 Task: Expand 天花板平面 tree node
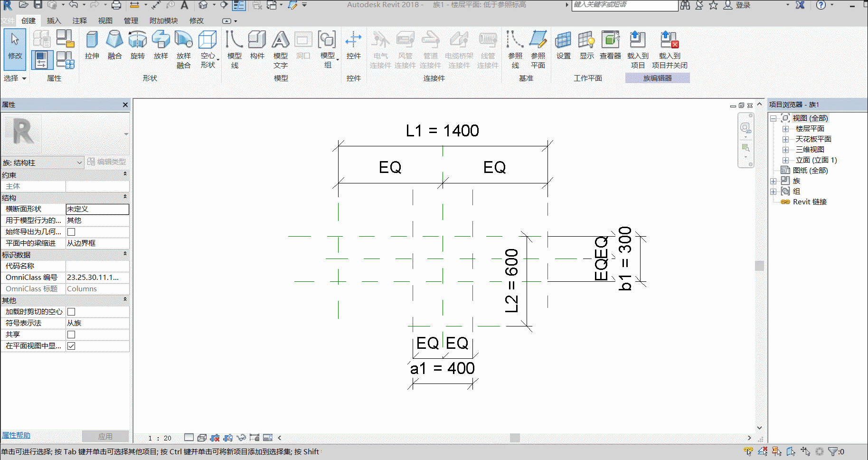785,139
